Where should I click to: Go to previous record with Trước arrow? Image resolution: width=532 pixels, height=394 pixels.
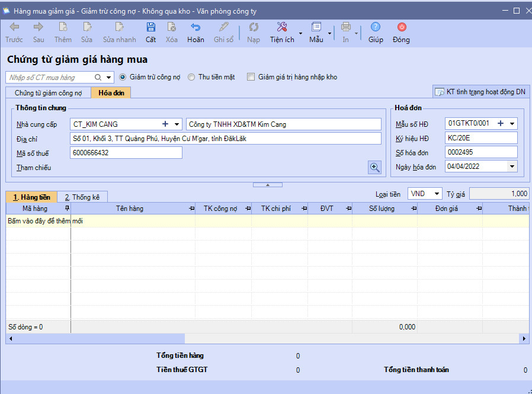14,27
